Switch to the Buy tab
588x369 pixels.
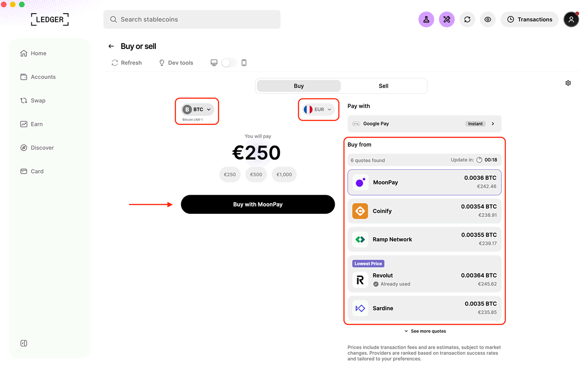[299, 86]
